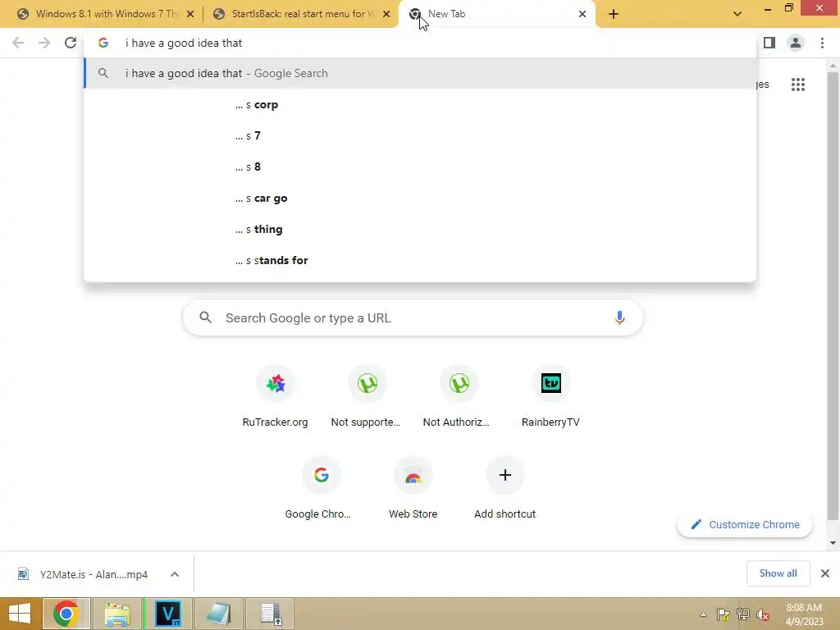
Task: Go forward with the right arrow
Action: pyautogui.click(x=44, y=43)
